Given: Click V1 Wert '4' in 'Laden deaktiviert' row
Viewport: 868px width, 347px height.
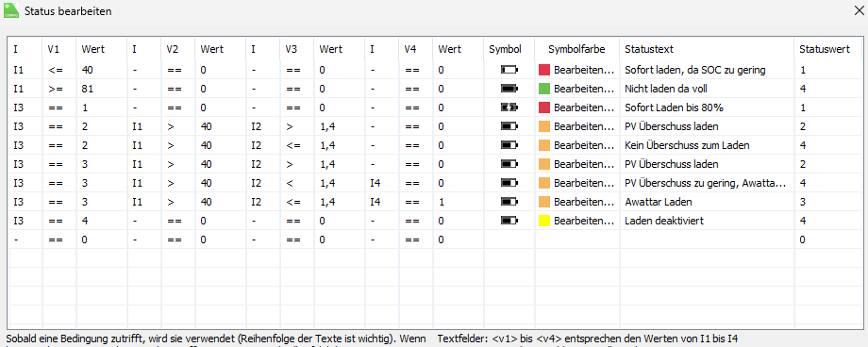Looking at the screenshot, I should point(84,221).
